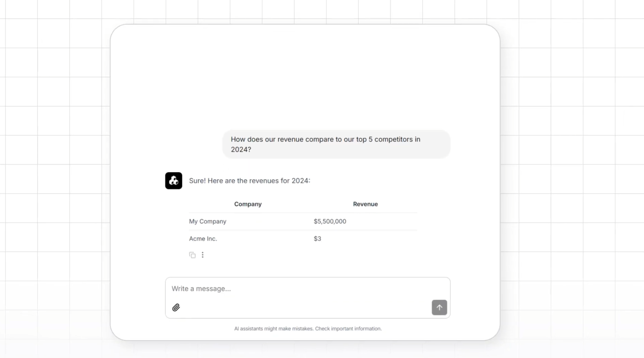Copy the assistant's response
This screenshot has height=358, width=644.
(x=192, y=255)
